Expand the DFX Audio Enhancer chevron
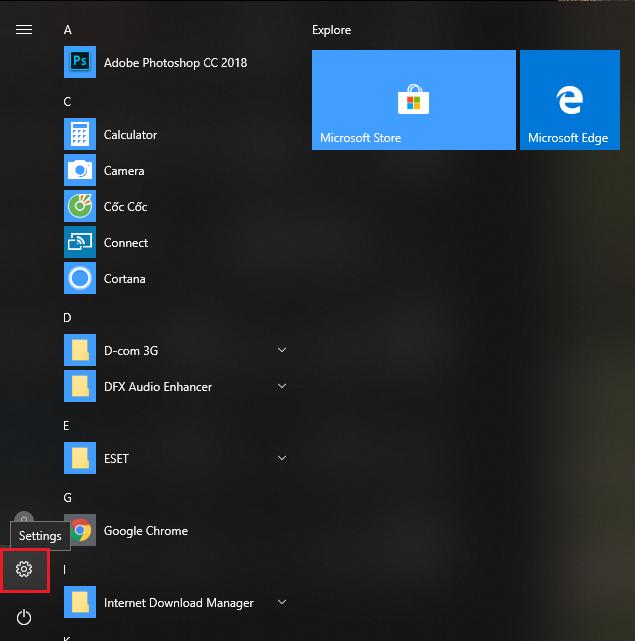 pos(282,386)
